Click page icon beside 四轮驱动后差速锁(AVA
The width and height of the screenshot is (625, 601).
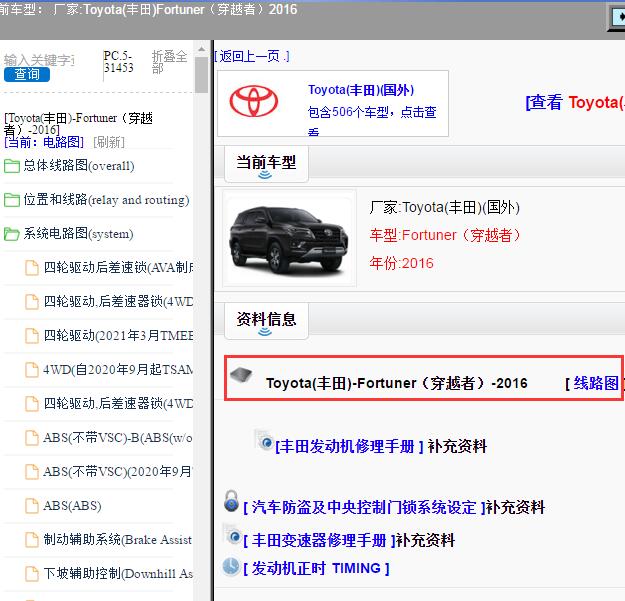[x=32, y=267]
